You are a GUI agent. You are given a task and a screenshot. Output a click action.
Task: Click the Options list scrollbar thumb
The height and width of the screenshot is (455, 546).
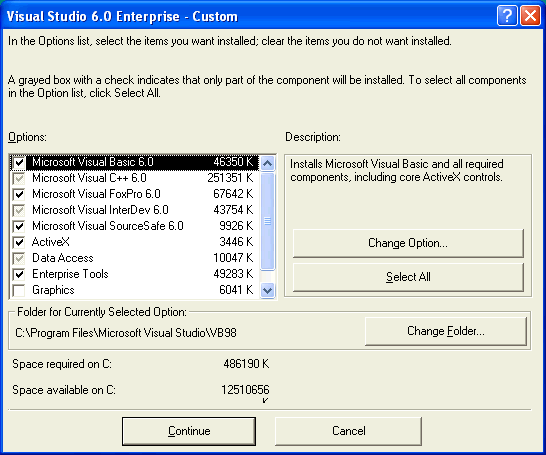coord(267,221)
